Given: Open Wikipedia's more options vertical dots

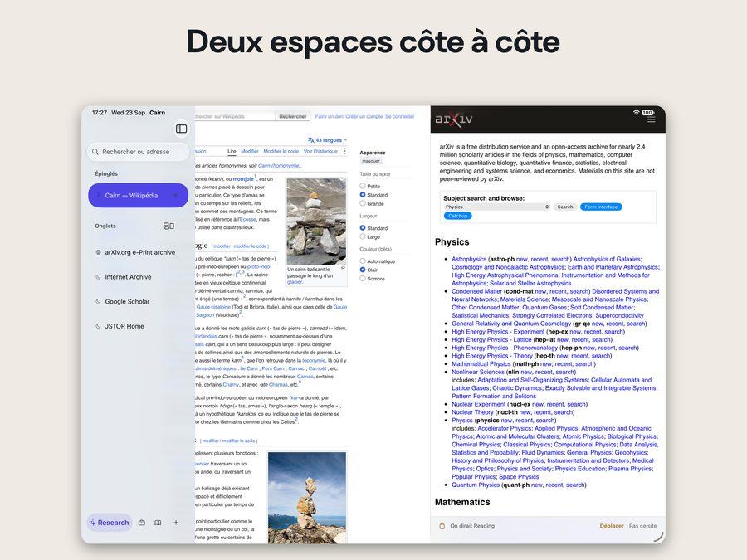Looking at the screenshot, I should click(x=345, y=151).
